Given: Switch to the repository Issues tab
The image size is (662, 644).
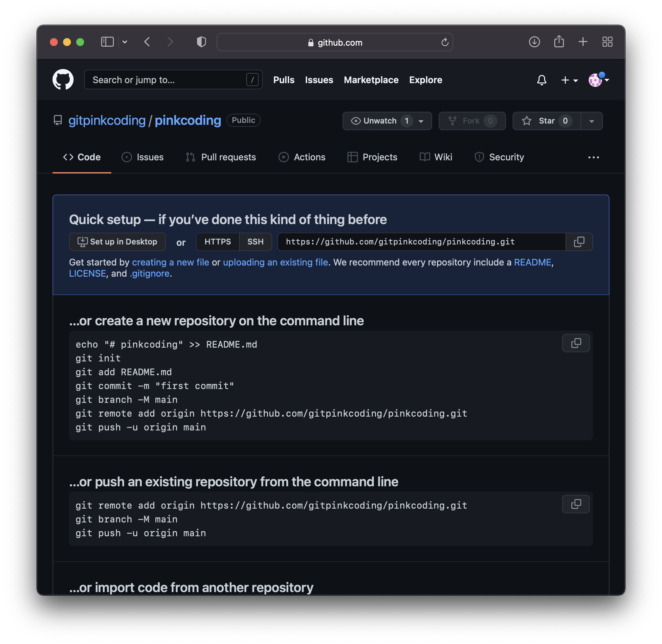Looking at the screenshot, I should (142, 157).
